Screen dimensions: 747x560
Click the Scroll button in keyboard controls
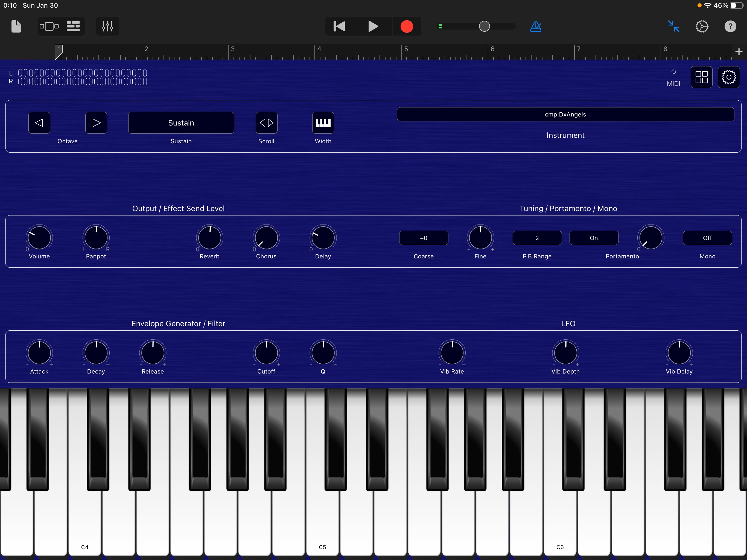tap(266, 122)
